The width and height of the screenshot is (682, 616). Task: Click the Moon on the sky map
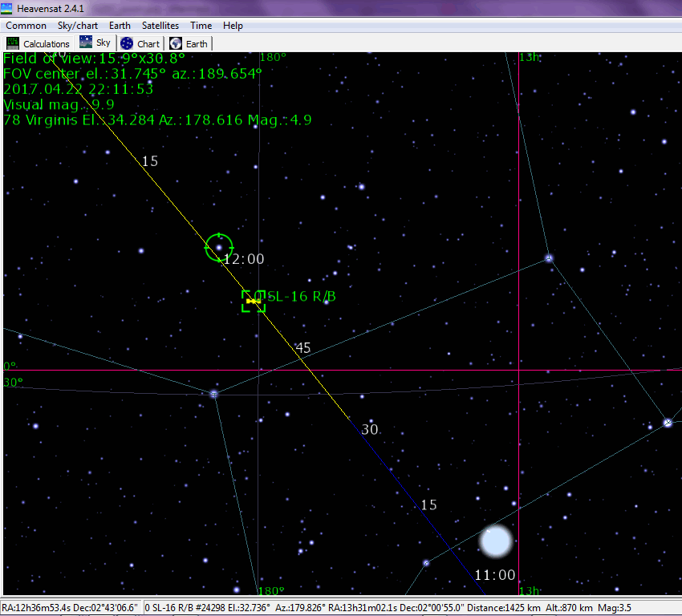click(495, 541)
